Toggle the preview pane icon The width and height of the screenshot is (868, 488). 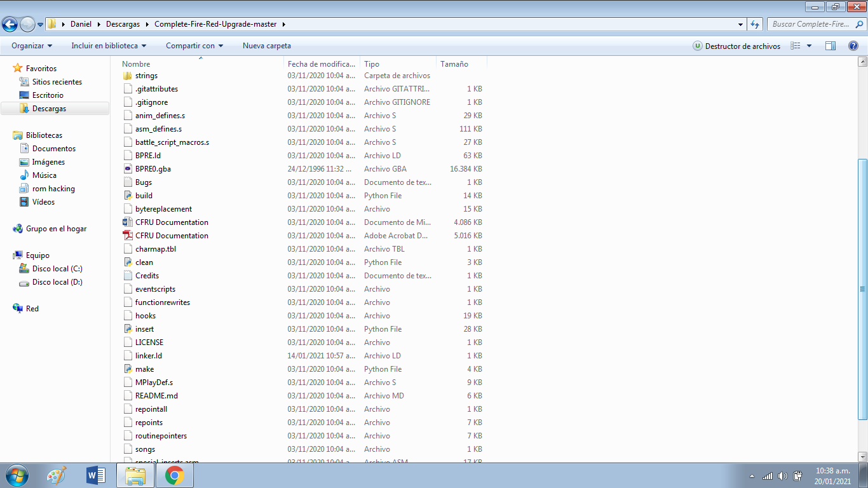[830, 46]
